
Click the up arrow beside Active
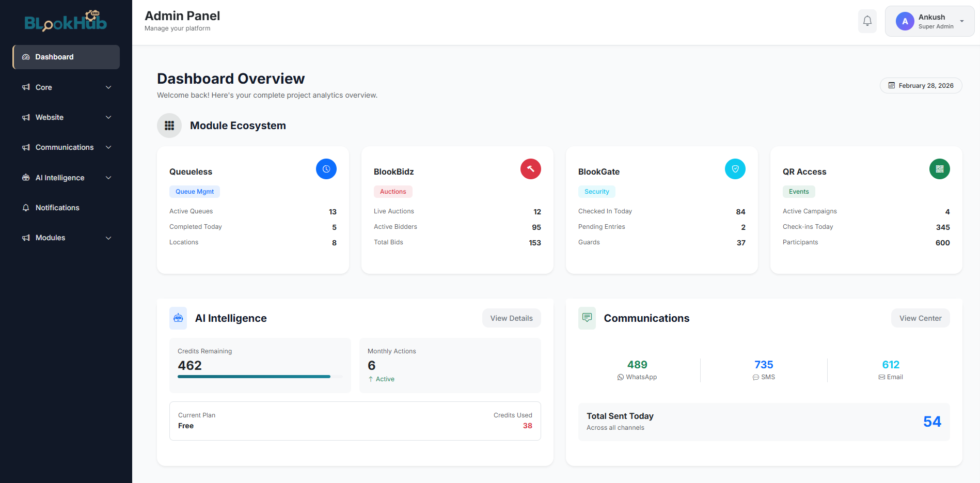click(371, 379)
